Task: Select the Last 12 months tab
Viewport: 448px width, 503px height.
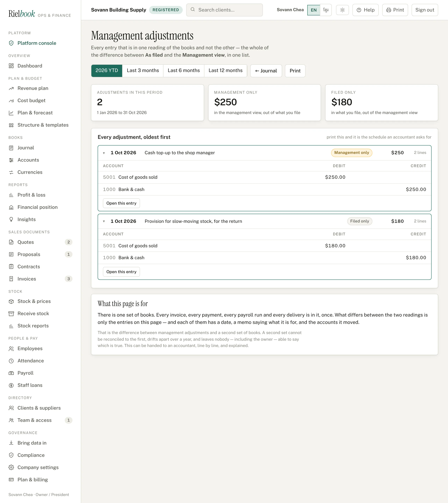Action: (226, 71)
